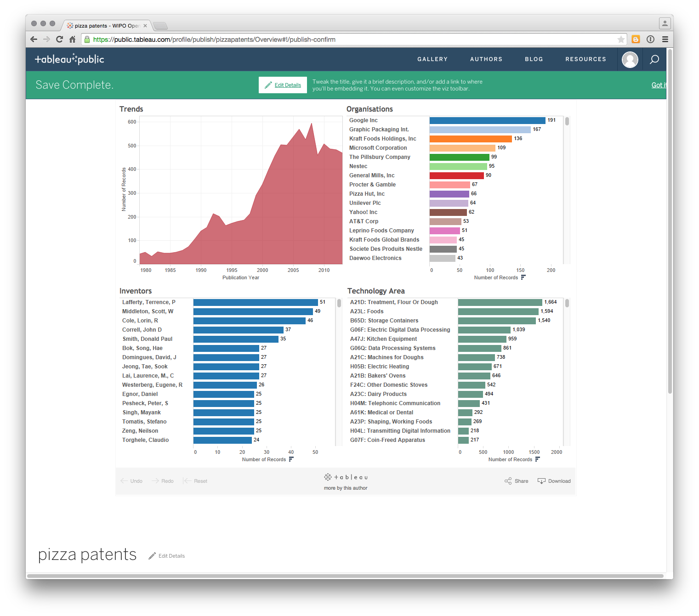Click the browser forward arrow
Screen dimensions: 699x616
(x=46, y=40)
